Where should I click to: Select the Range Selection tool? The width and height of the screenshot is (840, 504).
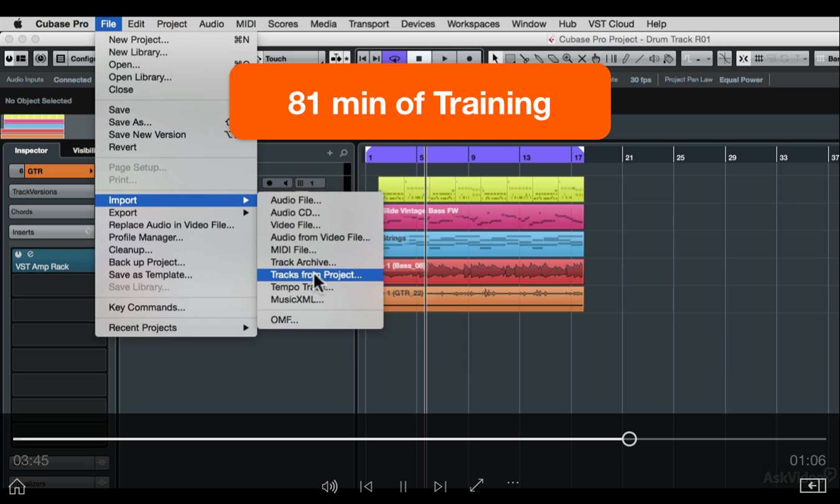pos(510,58)
